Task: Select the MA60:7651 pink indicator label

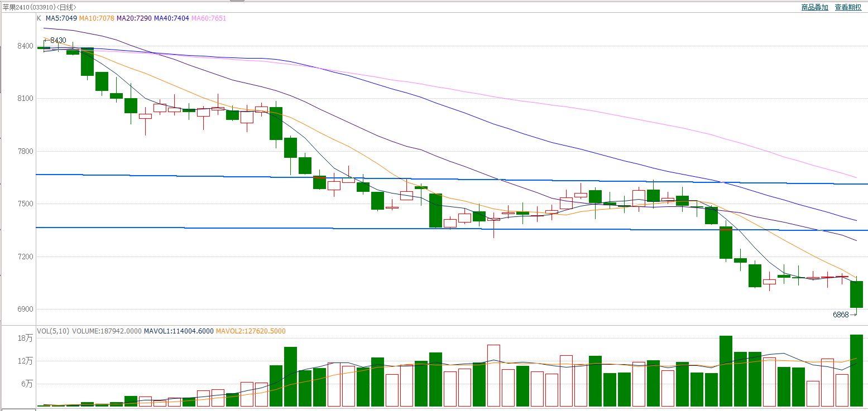Action: coord(209,18)
